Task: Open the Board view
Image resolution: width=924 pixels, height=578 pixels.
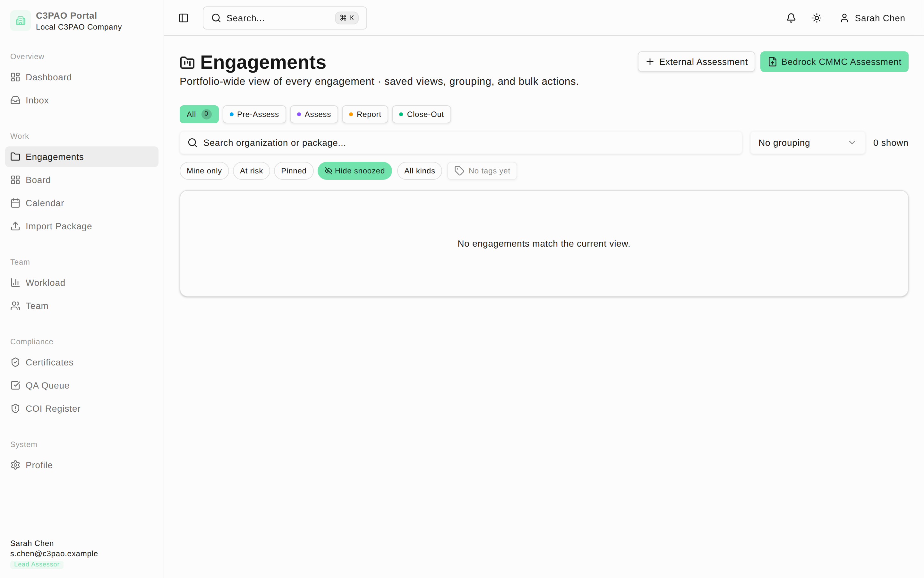Action: (82, 180)
